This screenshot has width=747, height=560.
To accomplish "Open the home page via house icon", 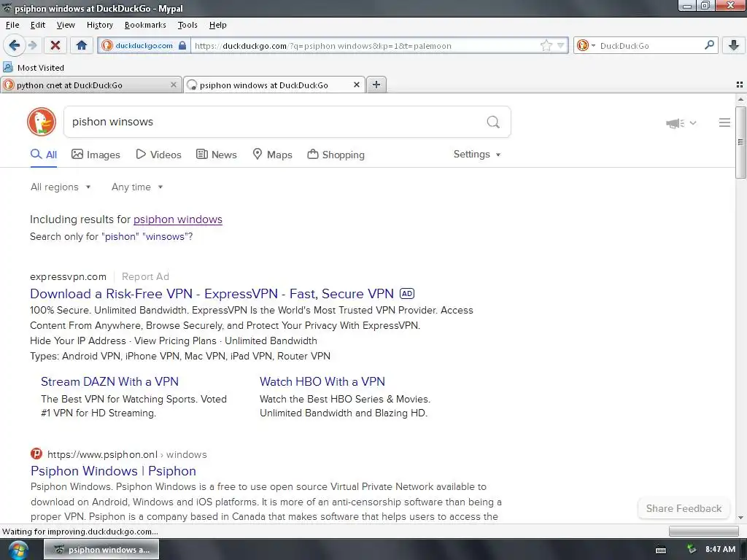I will point(82,45).
